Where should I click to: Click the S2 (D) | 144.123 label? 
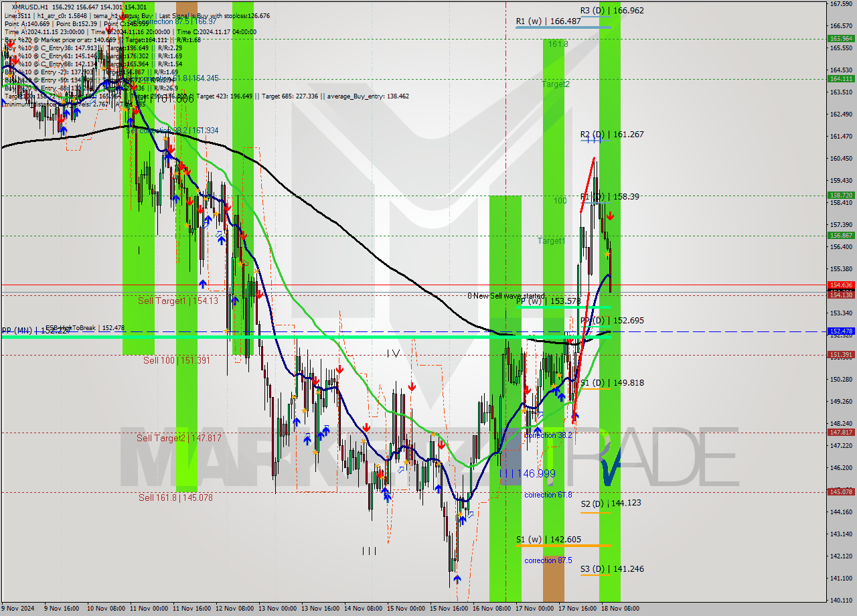point(611,502)
